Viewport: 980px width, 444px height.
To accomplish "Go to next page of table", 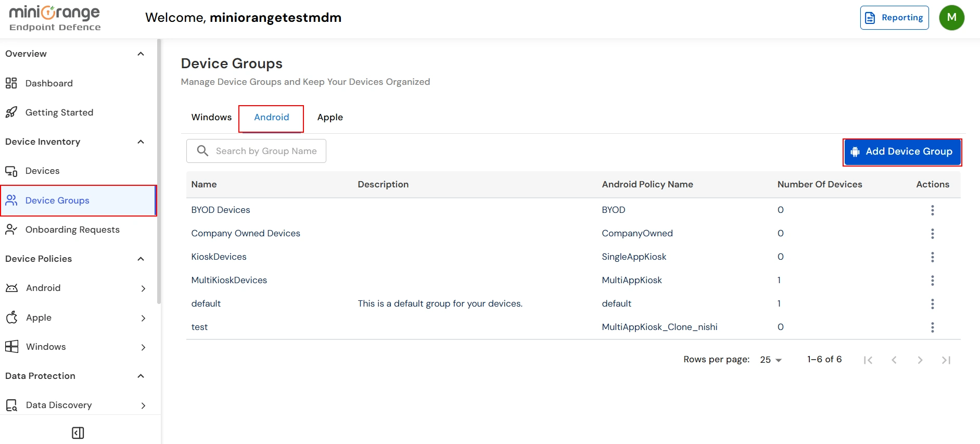I will (920, 360).
